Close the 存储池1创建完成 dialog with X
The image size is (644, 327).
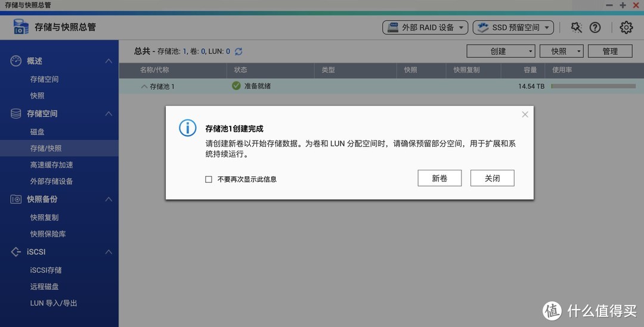[525, 114]
